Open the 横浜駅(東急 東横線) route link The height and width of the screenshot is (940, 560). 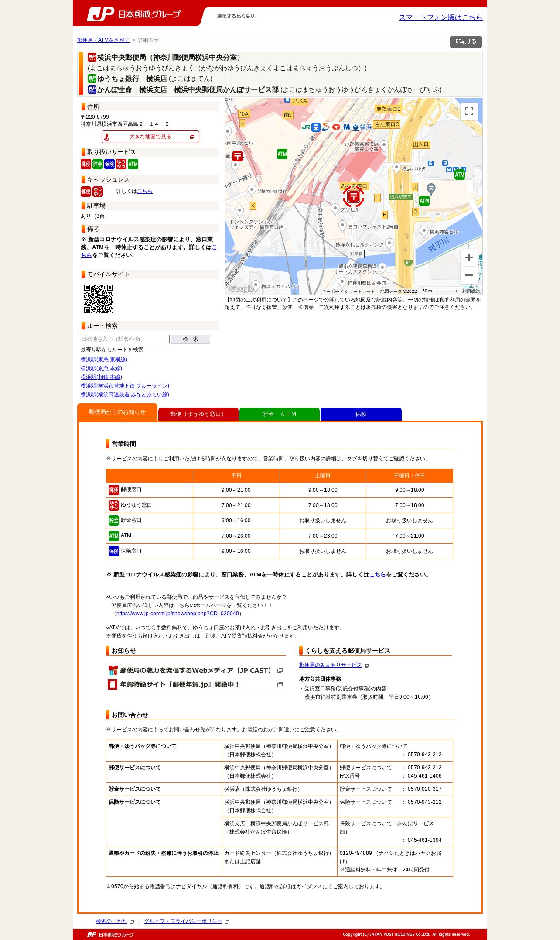pos(104,360)
